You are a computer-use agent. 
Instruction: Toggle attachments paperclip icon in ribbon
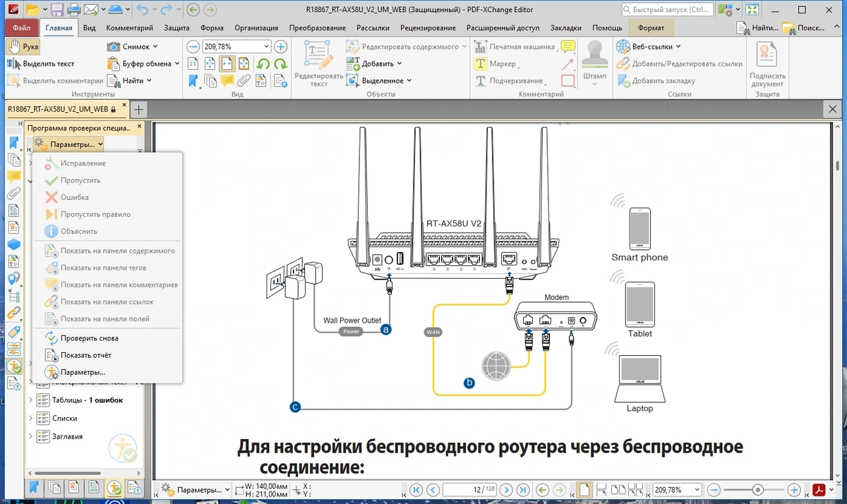click(244, 80)
